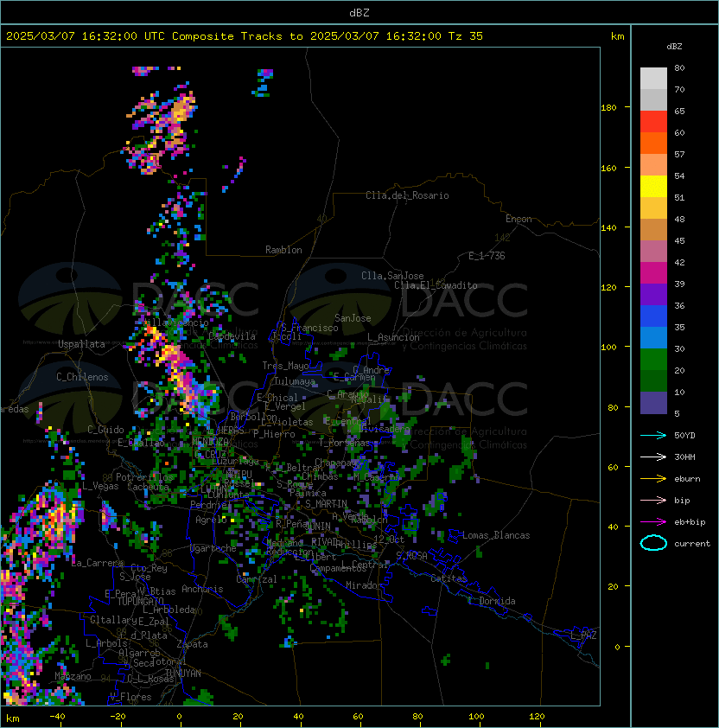The height and width of the screenshot is (728, 719).
Task: Click the cyan 'current' ellipse symbol
Action: pos(653,543)
